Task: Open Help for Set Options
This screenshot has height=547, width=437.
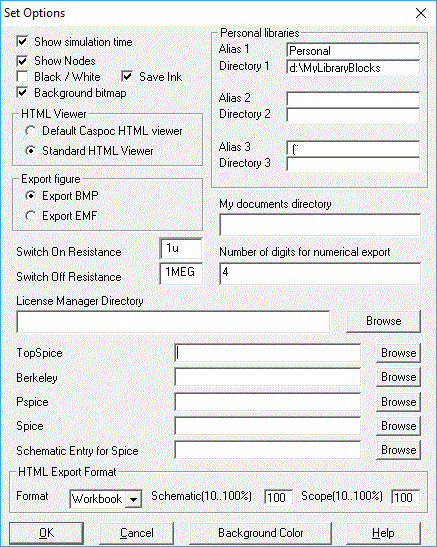Action: [x=383, y=533]
